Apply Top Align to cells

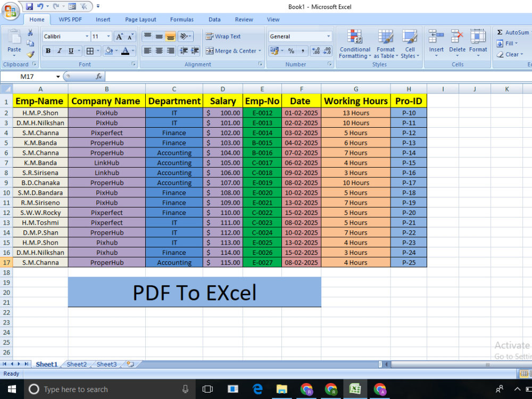[147, 36]
